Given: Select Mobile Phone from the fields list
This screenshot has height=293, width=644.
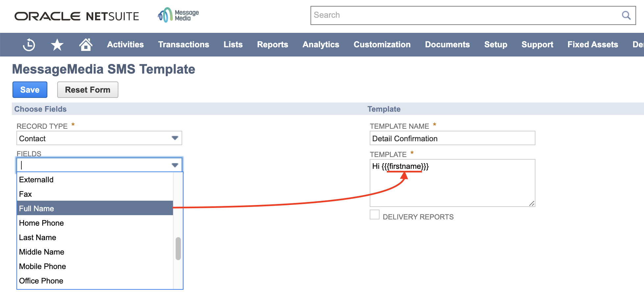Looking at the screenshot, I should (x=95, y=266).
